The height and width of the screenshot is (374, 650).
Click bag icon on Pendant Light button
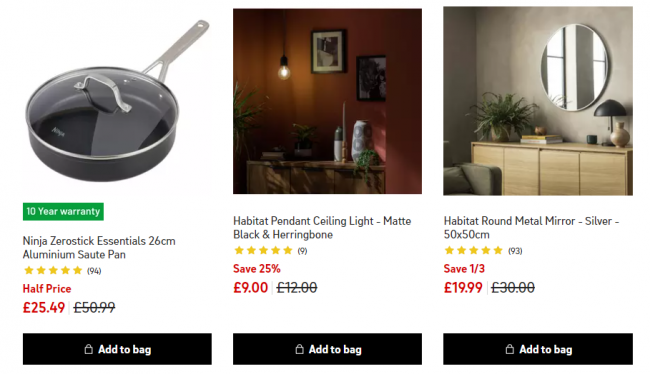(299, 349)
